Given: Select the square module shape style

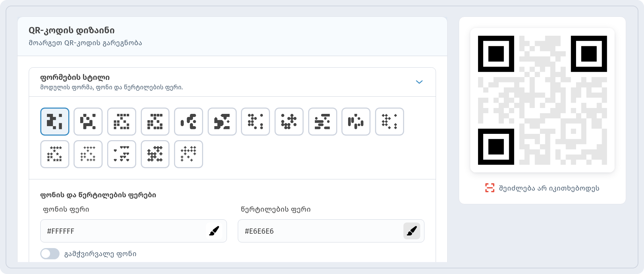Looking at the screenshot, I should 55,122.
